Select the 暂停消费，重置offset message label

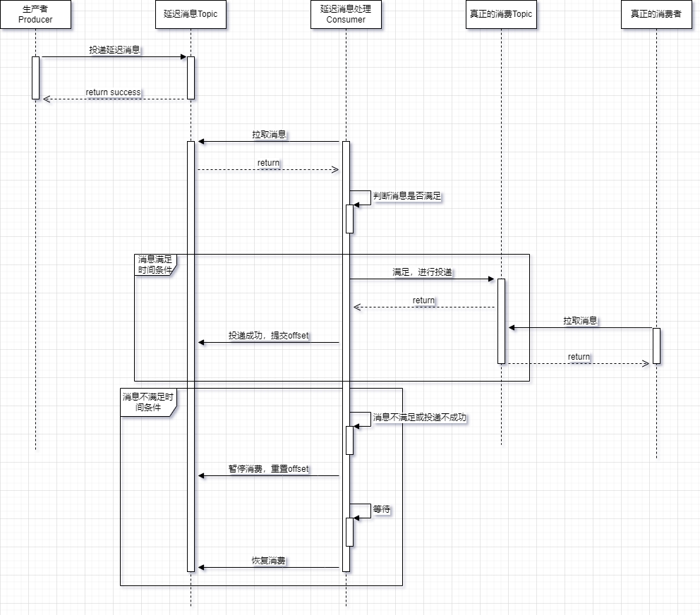[269, 469]
